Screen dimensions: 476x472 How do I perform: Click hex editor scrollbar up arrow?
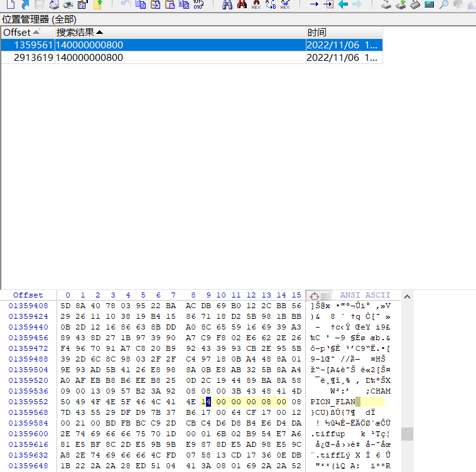coord(407,297)
